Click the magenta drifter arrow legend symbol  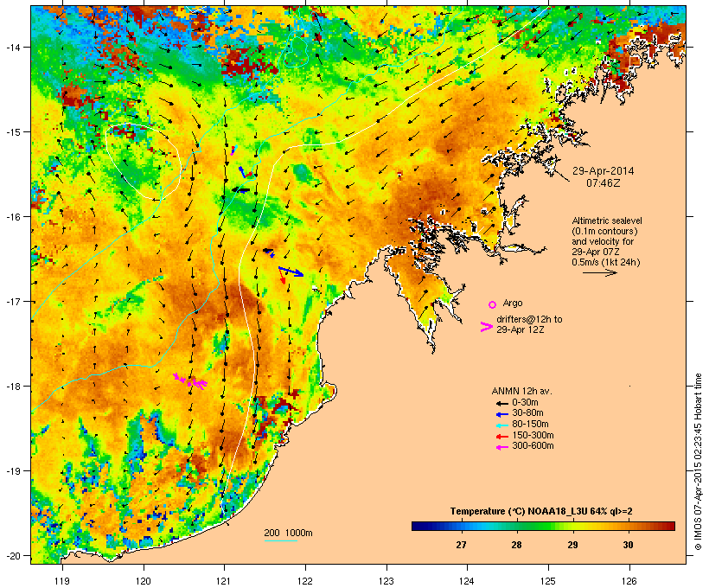click(x=487, y=327)
